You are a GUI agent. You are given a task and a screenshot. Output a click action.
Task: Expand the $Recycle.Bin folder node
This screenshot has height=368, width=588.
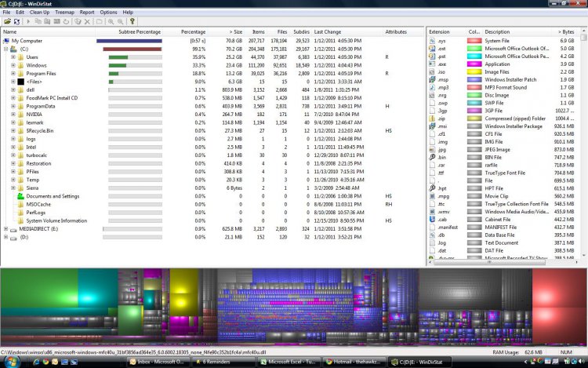[13, 131]
